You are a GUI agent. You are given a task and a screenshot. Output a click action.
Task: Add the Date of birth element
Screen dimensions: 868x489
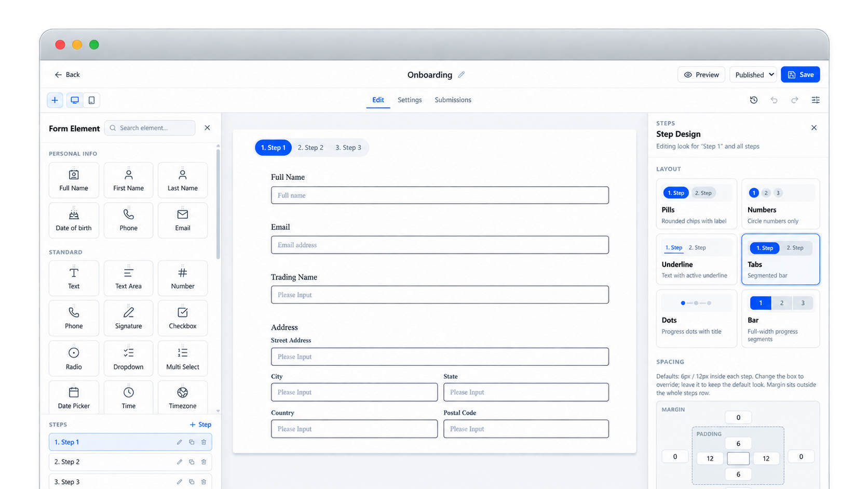pos(74,220)
